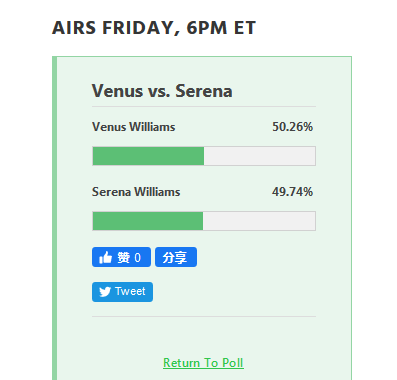Click the Tweet button label
The height and width of the screenshot is (380, 397).
130,291
